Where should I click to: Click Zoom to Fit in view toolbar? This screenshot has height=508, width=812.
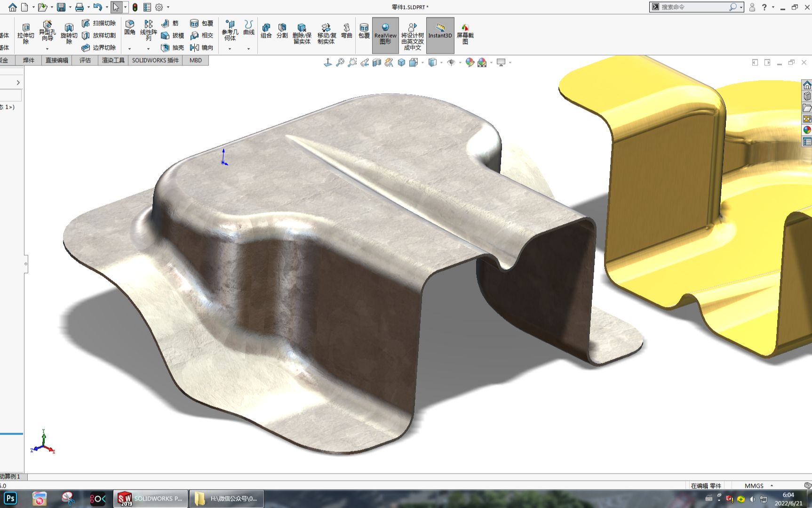pos(340,63)
